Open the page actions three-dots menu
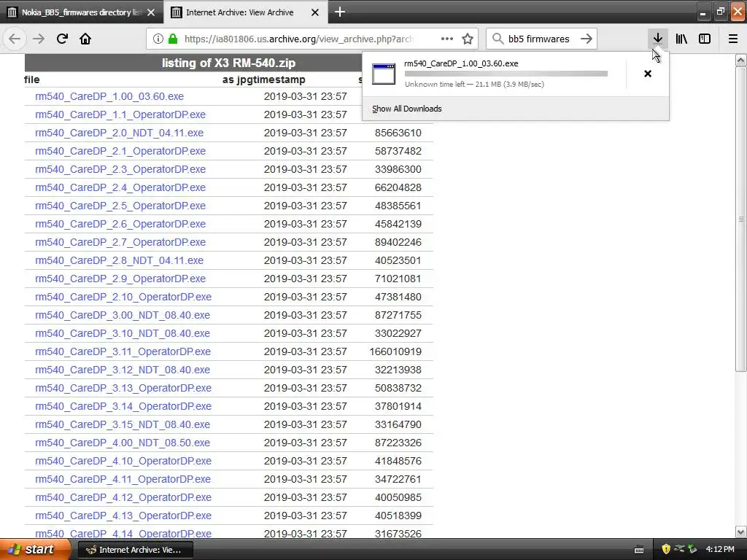 point(447,39)
